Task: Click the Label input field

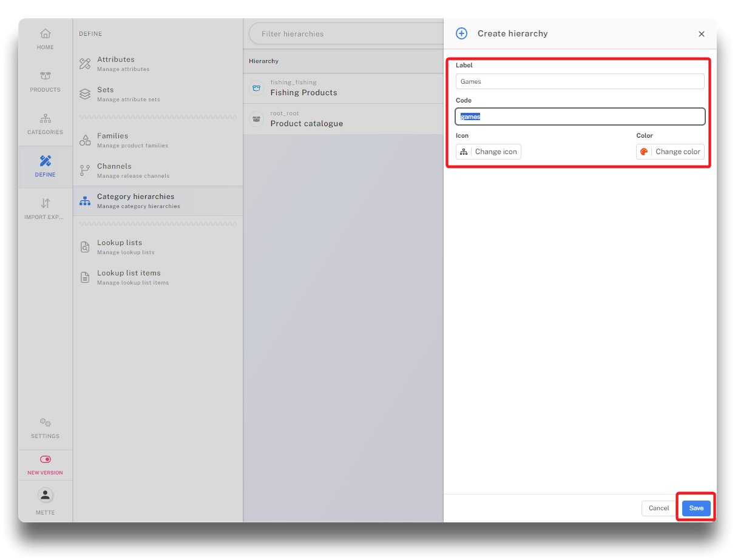Action: coord(580,81)
